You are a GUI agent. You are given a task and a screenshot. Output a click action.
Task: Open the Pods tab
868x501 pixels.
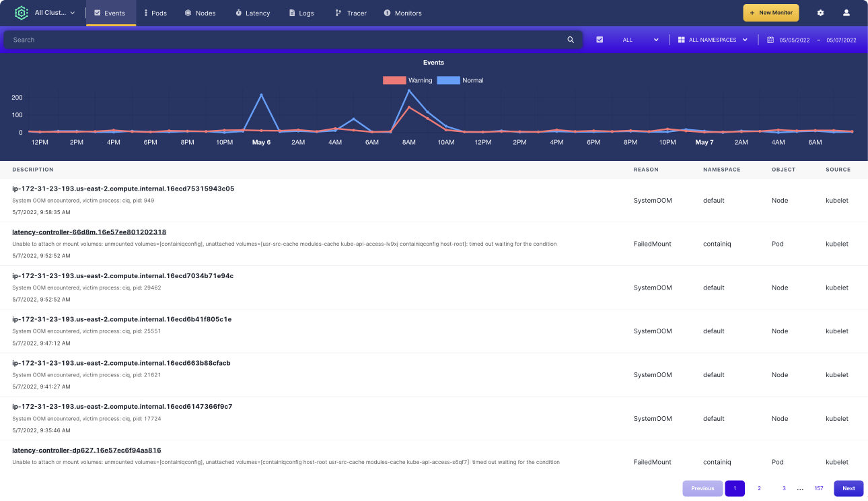[156, 13]
